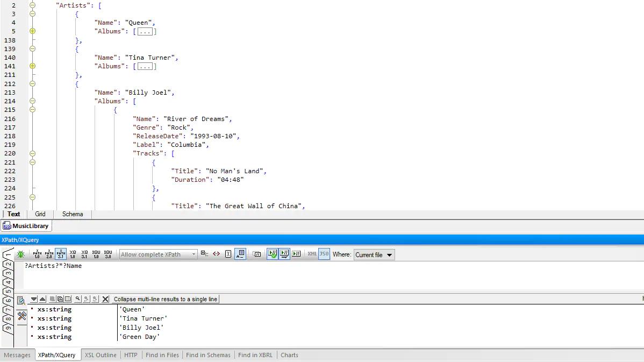
Task: Open the Where Current file dropdown
Action: coord(374,255)
